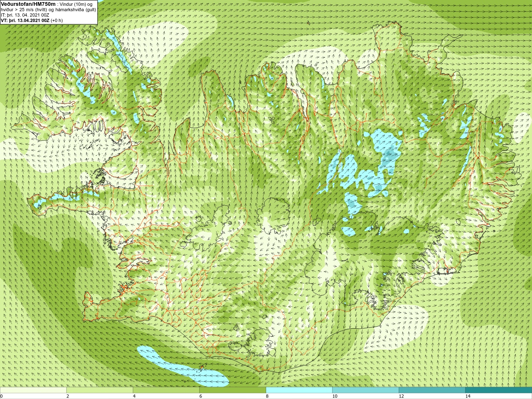Select the 0–2 m/s palest swatch in colour bar

point(33,390)
